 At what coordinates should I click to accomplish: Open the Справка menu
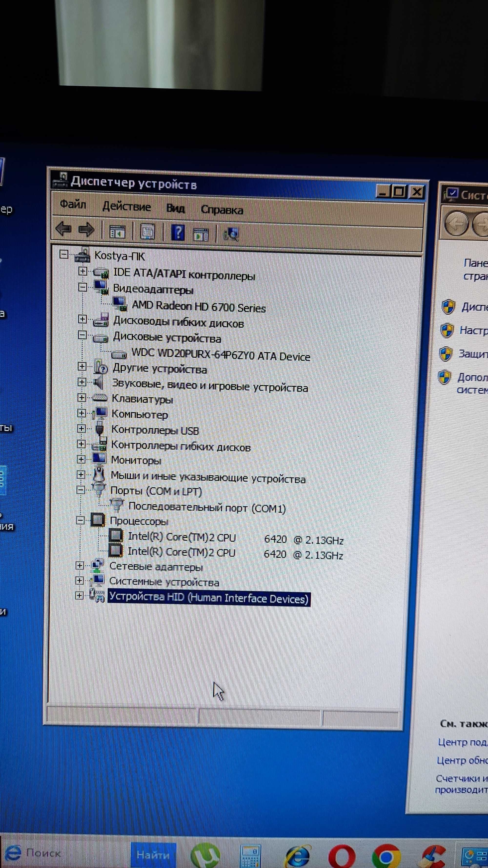222,210
